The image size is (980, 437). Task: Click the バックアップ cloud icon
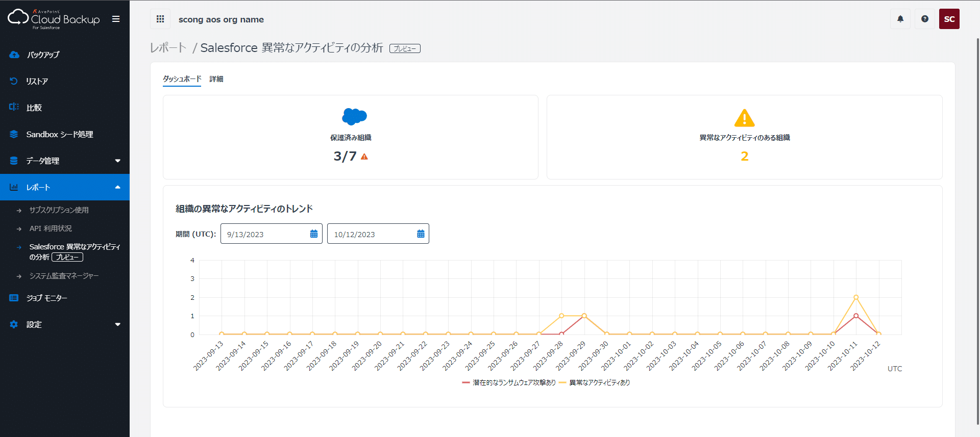[14, 55]
